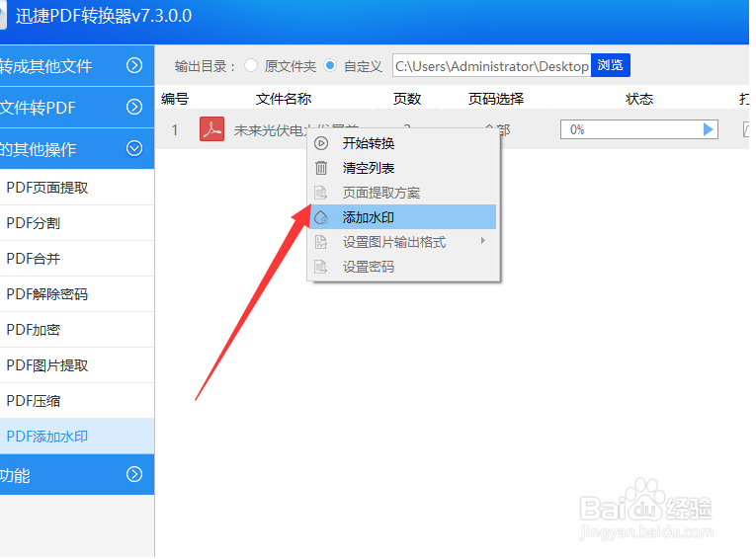Open PDF加密 in the sidebar

77,330
